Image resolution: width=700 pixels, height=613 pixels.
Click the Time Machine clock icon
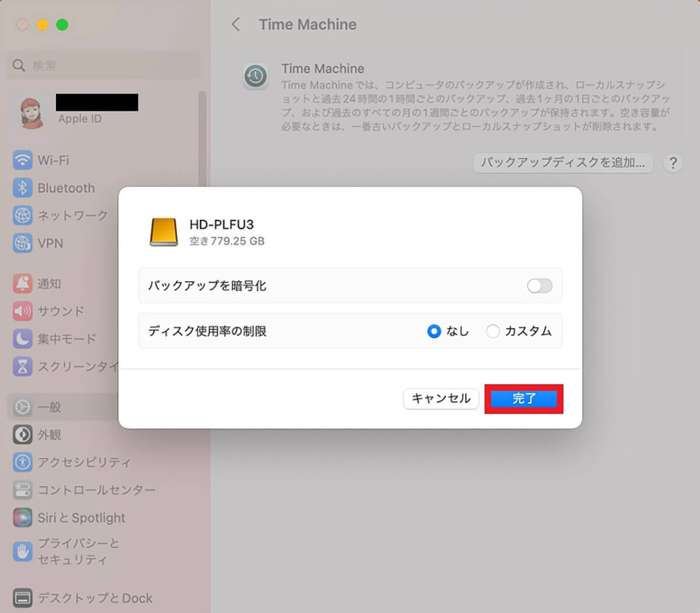[x=256, y=76]
